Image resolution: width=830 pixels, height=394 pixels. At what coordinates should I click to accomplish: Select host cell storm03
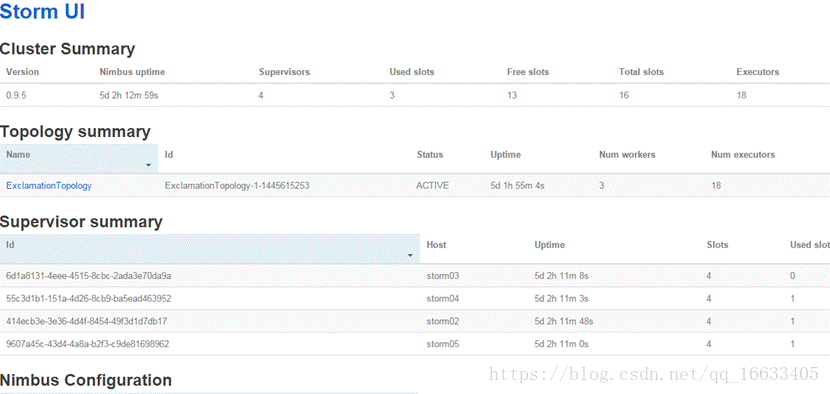443,276
